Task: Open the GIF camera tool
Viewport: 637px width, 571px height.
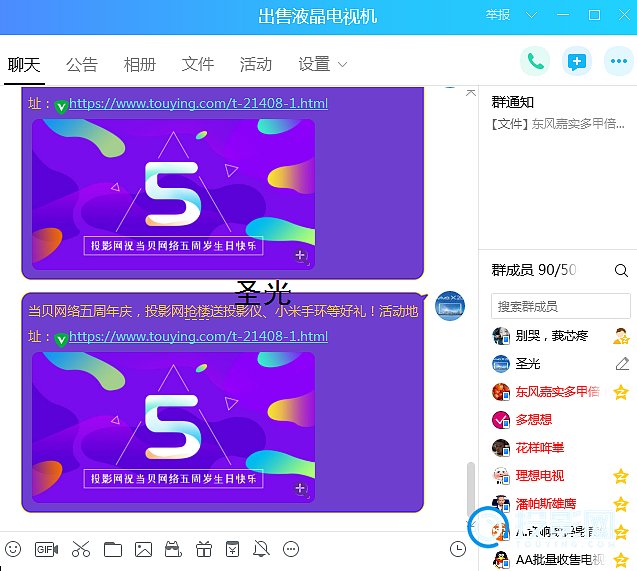Action: click(46, 549)
